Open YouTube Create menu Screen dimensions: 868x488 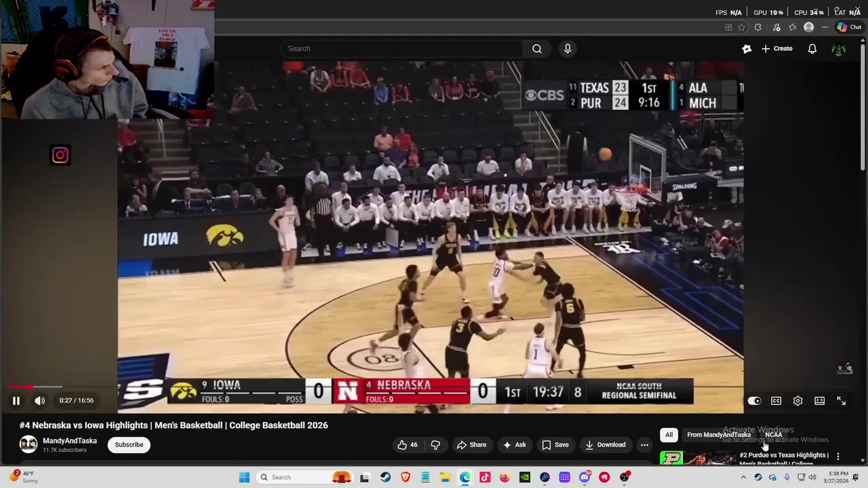(x=776, y=49)
